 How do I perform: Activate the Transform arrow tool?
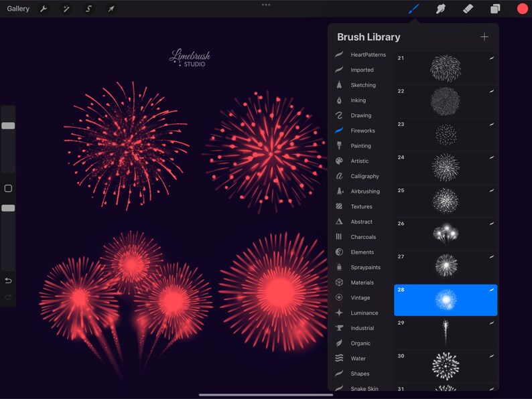[111, 9]
